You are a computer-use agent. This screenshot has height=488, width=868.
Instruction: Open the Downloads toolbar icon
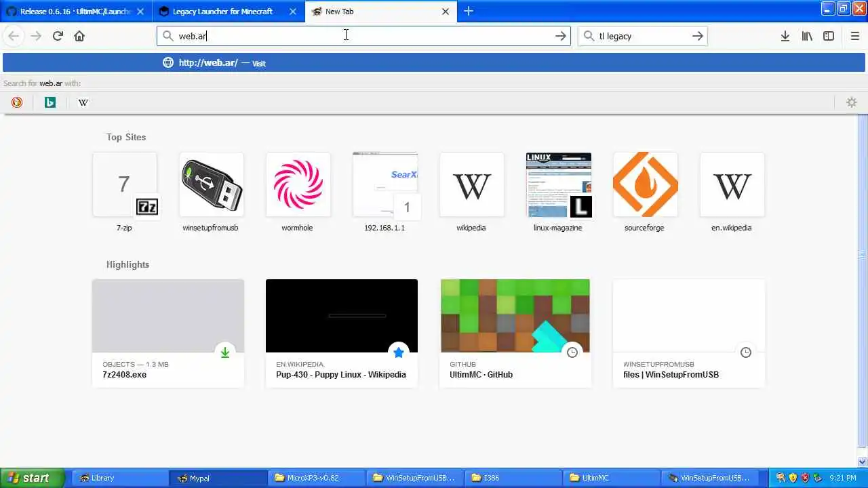pyautogui.click(x=785, y=36)
